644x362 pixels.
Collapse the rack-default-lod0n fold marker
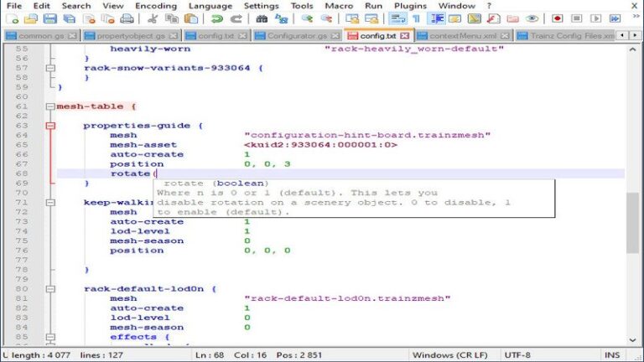click(50, 289)
